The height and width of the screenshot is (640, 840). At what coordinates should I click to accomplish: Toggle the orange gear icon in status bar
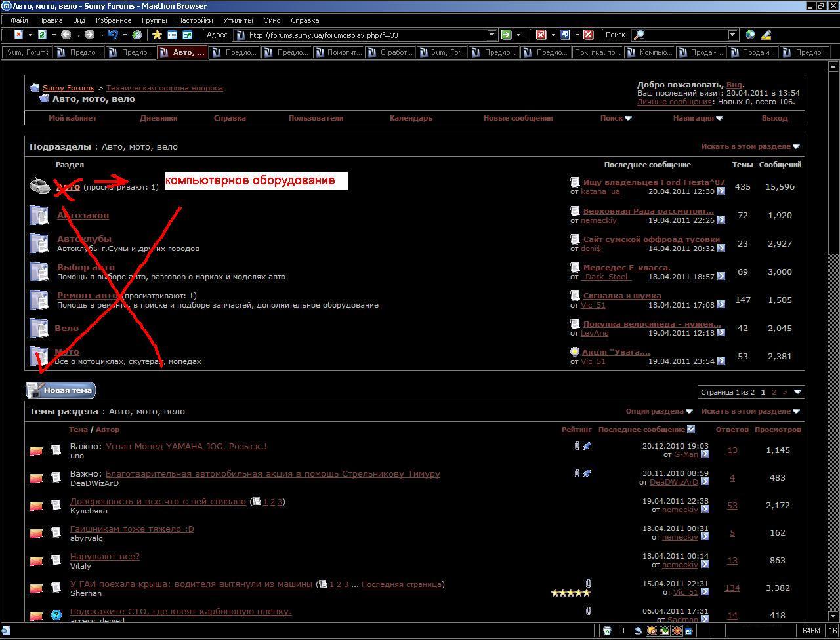pyautogui.click(x=677, y=631)
